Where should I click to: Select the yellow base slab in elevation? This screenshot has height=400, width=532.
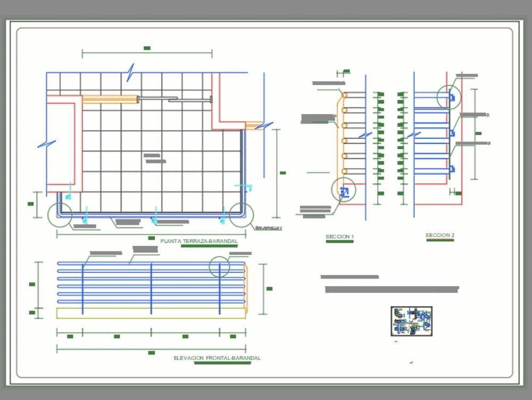coord(151,313)
